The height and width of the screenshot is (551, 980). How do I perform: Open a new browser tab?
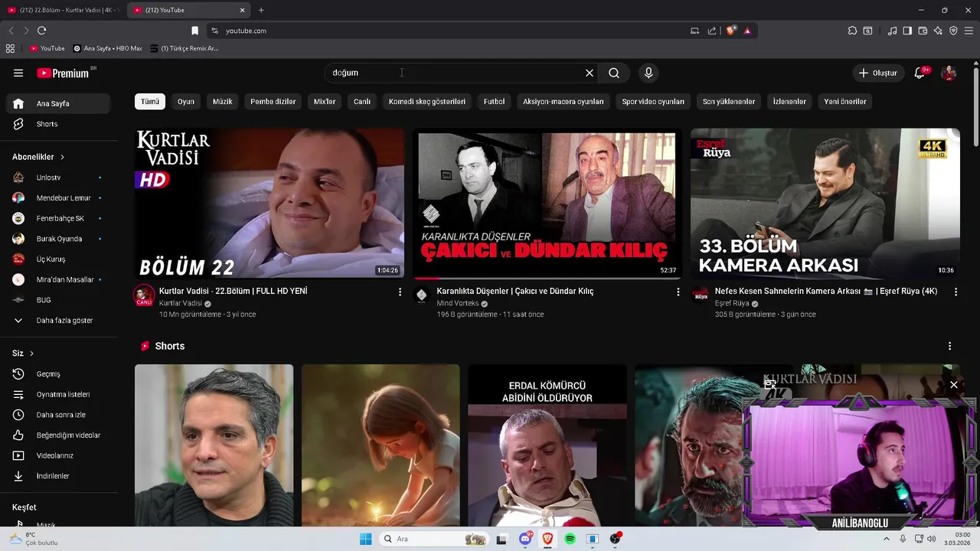click(261, 10)
